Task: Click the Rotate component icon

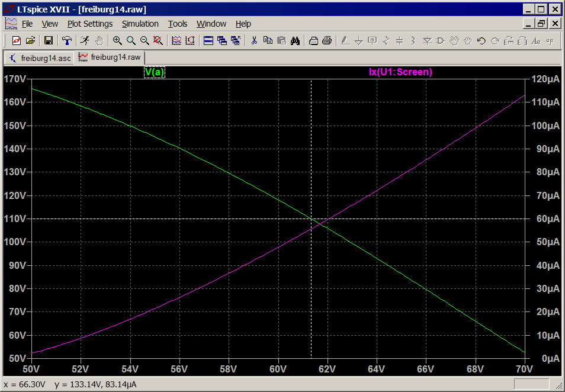Action: (x=509, y=41)
